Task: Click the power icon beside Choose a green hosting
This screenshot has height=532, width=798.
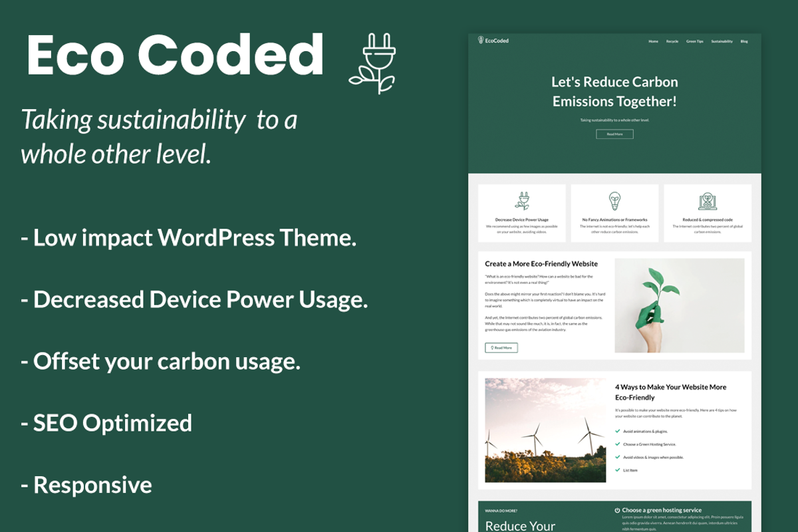Action: 618,511
